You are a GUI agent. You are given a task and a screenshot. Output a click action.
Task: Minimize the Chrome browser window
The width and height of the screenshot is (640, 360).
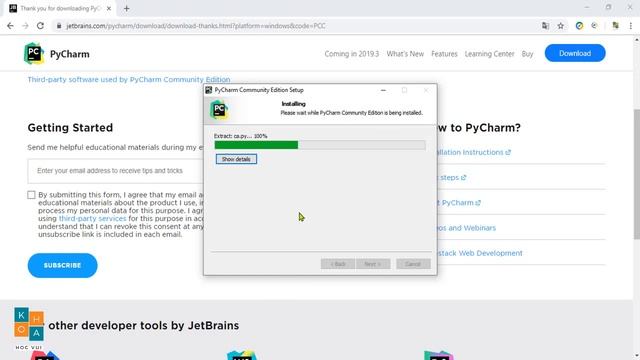(x=587, y=7)
